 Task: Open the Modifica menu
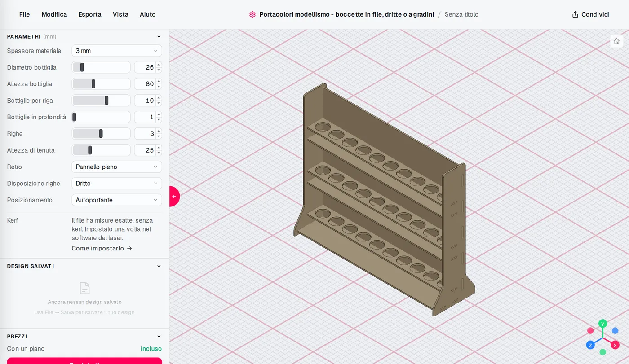54,14
